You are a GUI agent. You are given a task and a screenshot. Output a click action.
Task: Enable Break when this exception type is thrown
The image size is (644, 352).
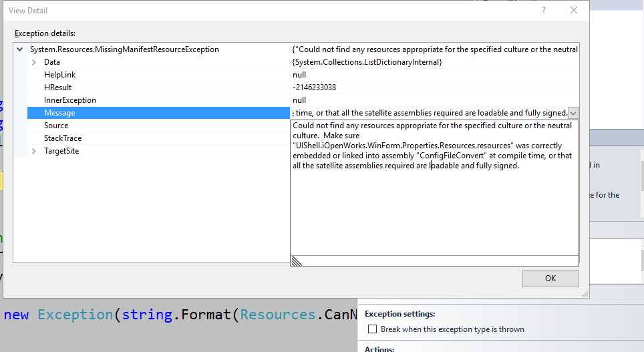coord(373,329)
